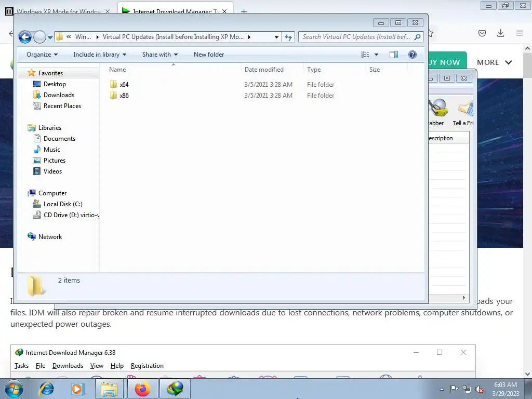Click the Change your view icon
Screen dimensions: 532x399
(365, 55)
